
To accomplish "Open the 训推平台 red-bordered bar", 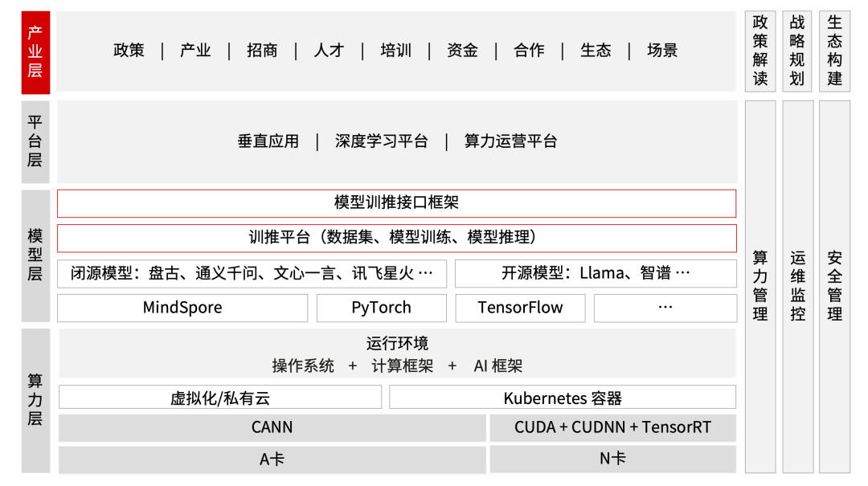I will coord(397,238).
